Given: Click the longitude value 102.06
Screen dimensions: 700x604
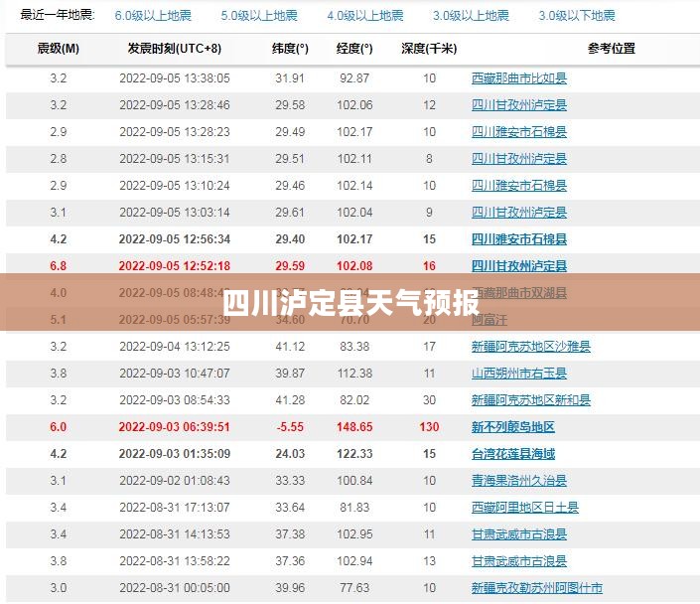Looking at the screenshot, I should [354, 105].
